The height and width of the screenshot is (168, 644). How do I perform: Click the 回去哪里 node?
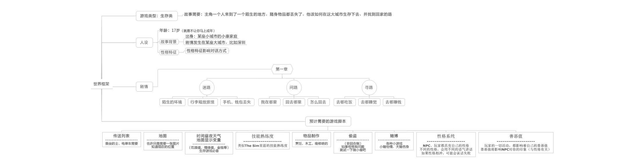294,102
